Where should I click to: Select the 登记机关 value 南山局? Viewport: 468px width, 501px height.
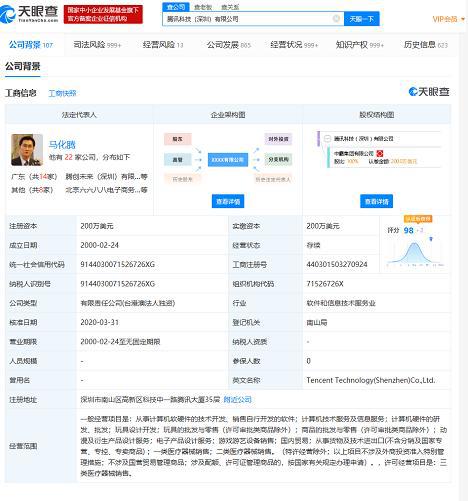317,322
